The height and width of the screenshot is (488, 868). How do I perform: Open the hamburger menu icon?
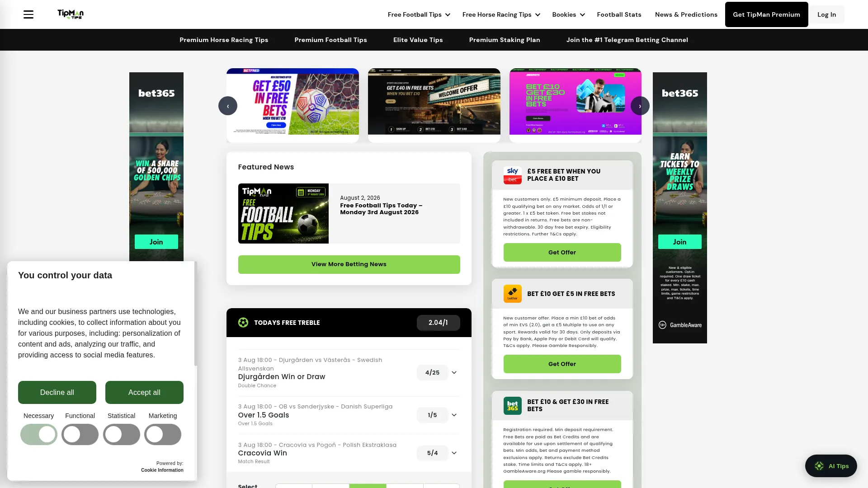28,14
